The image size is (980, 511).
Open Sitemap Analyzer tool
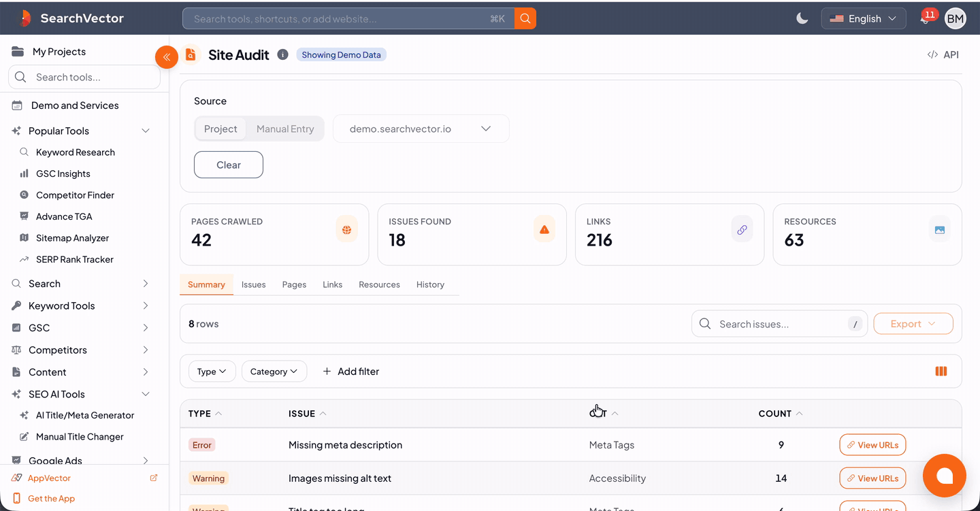point(73,238)
